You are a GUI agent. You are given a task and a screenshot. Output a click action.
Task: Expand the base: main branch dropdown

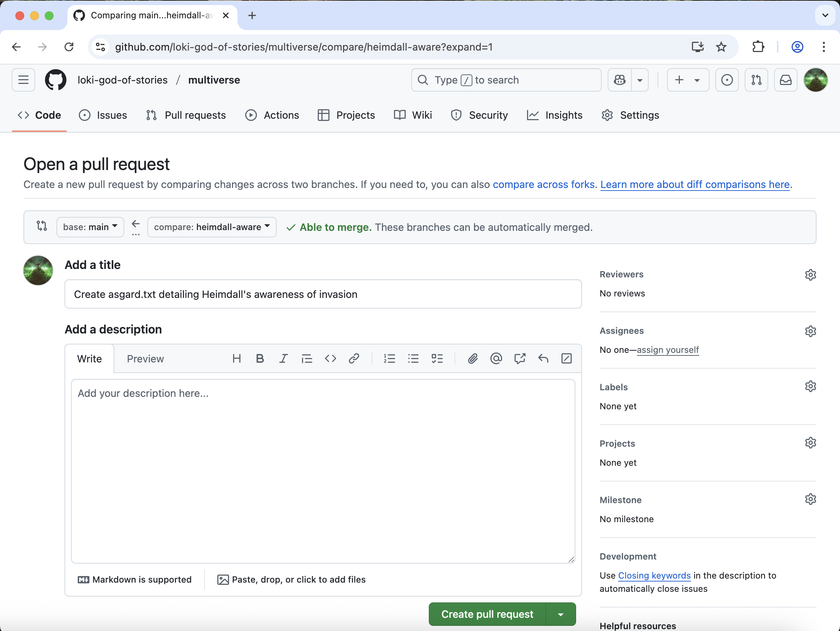click(x=90, y=227)
